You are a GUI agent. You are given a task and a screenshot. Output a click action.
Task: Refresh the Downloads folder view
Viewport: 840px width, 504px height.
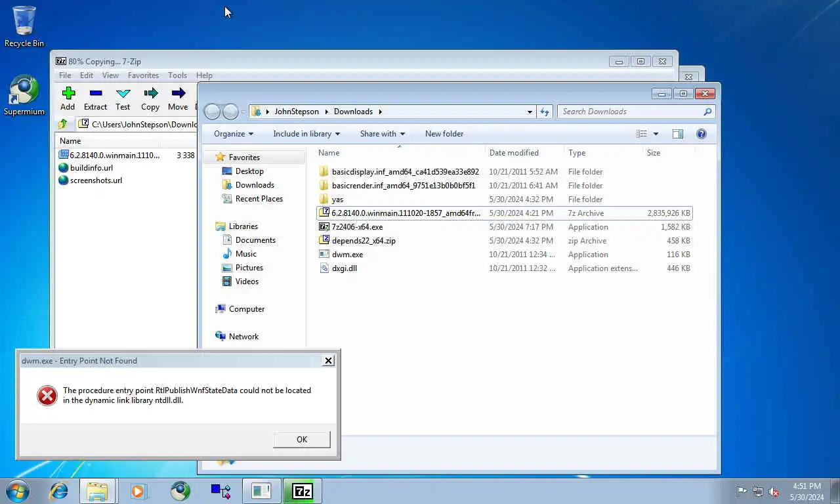coord(544,112)
